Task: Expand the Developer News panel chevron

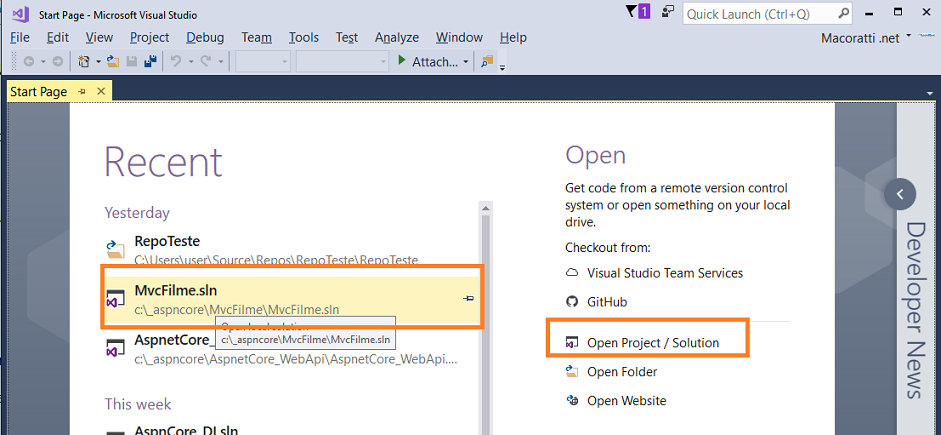Action: point(900,194)
